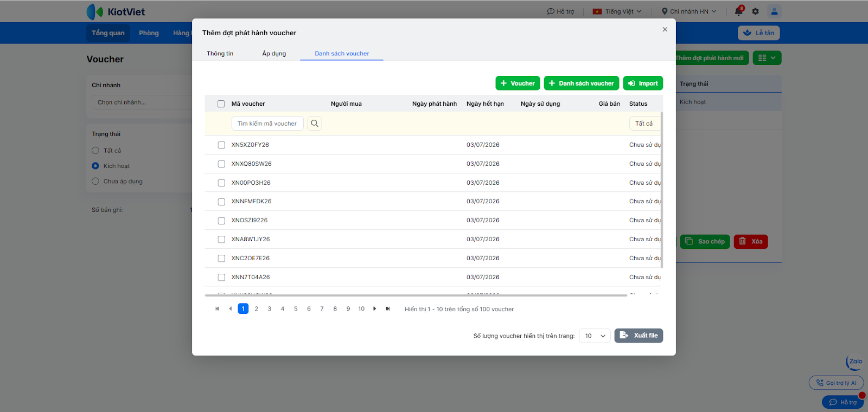Select the Tất cả status radio

click(x=95, y=151)
